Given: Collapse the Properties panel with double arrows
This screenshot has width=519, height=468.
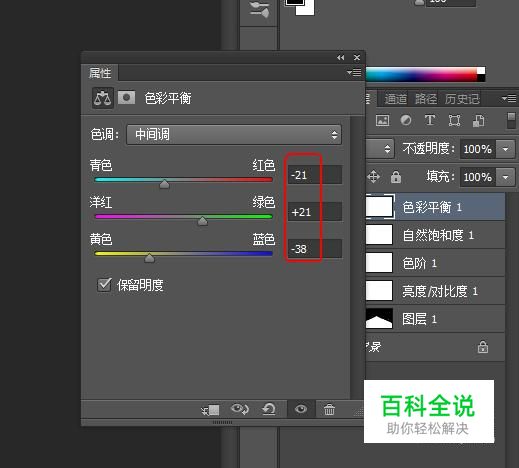Looking at the screenshot, I should (x=340, y=58).
